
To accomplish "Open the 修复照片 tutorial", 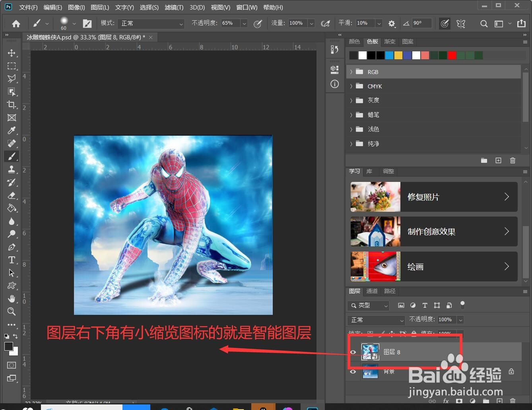I will [x=434, y=197].
